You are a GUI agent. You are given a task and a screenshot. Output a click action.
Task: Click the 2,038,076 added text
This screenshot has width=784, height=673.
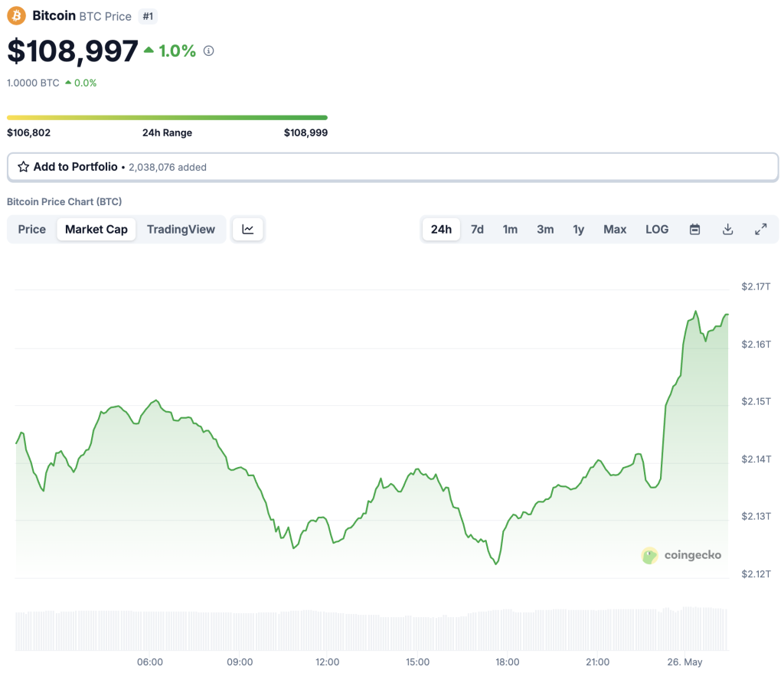coord(168,167)
